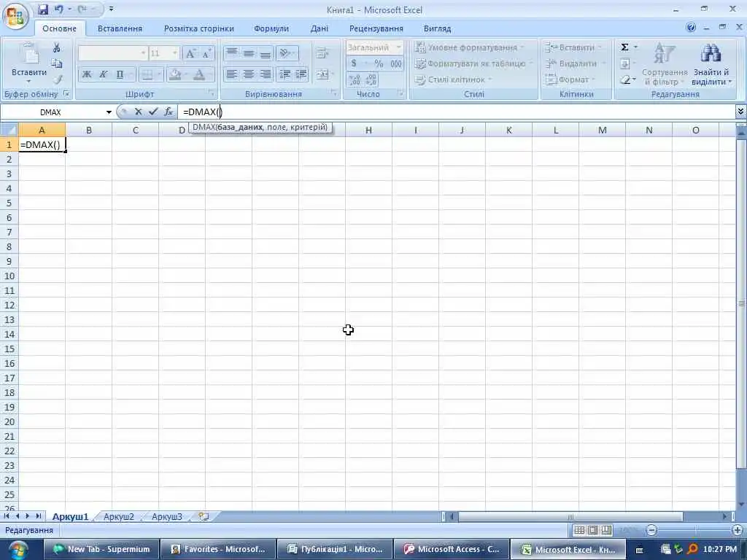The image size is (747, 560).
Task: Align text left
Action: [x=231, y=74]
